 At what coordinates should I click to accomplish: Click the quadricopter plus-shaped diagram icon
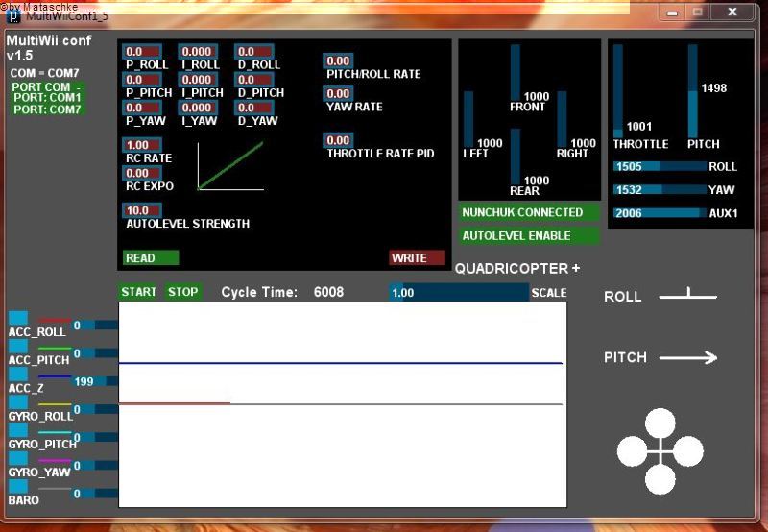click(x=660, y=451)
